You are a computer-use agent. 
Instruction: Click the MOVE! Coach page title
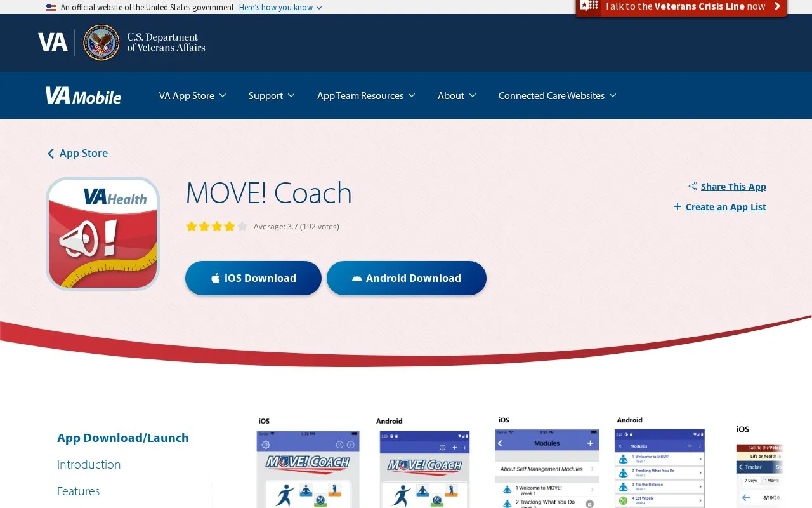(268, 192)
